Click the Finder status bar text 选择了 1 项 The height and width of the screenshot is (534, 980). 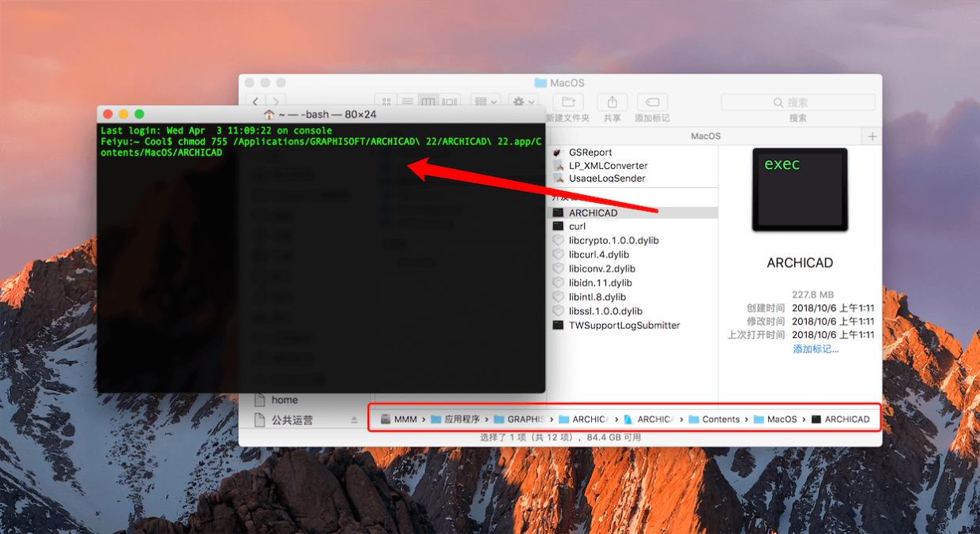click(560, 438)
